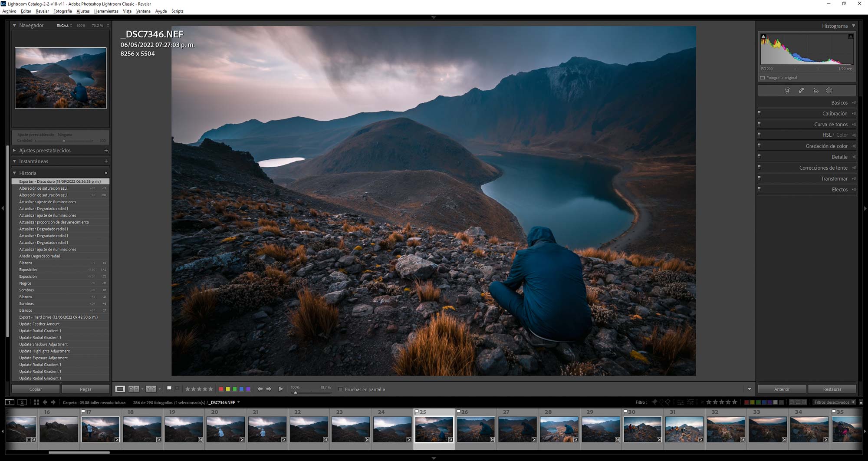Screen dimensions: 868x461
Task: Flag photo as picked (white flag)
Action: (169, 389)
